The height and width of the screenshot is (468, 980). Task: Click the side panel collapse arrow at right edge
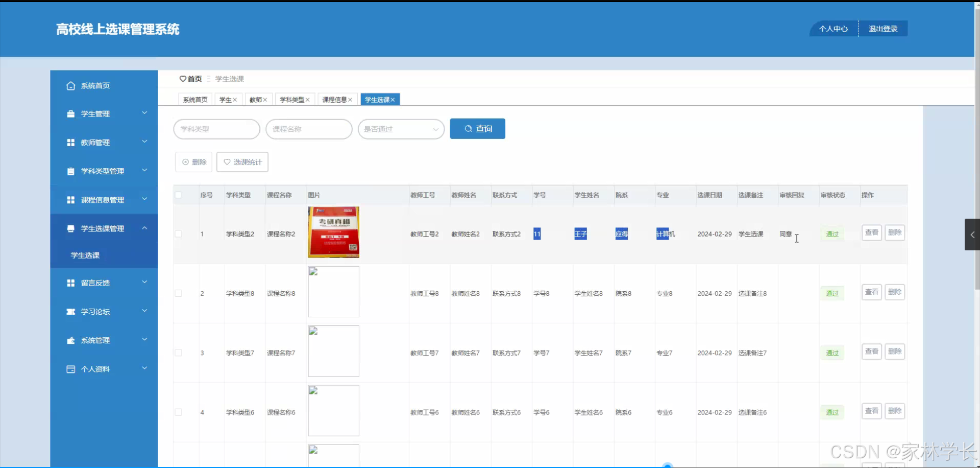pos(972,235)
